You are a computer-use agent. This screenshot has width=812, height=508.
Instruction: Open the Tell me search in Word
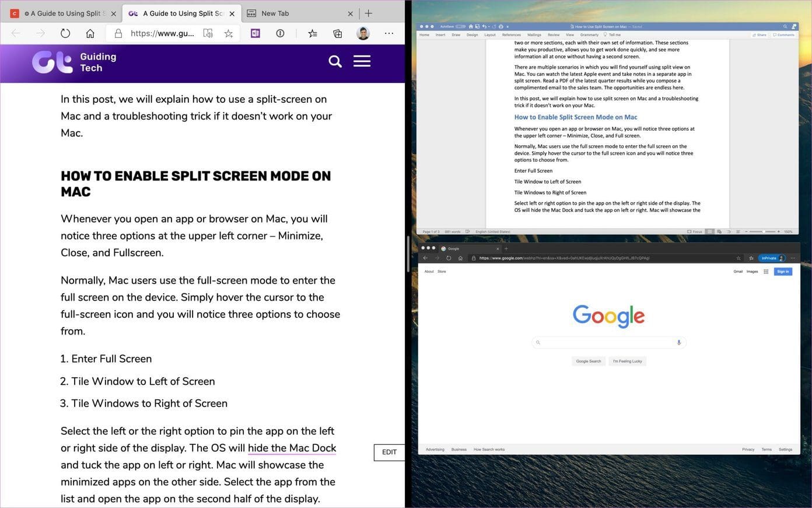[x=612, y=35]
